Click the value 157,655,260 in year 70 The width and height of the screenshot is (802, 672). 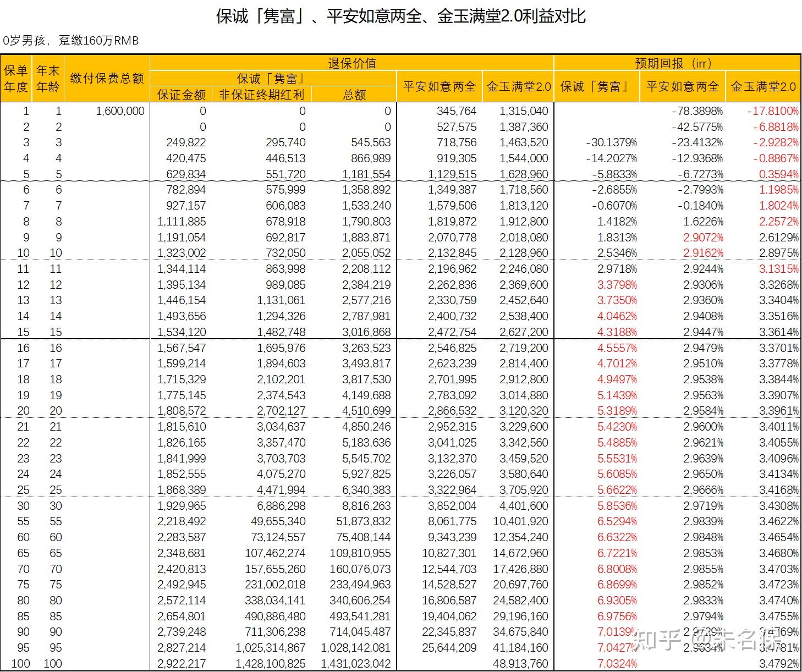(x=275, y=569)
